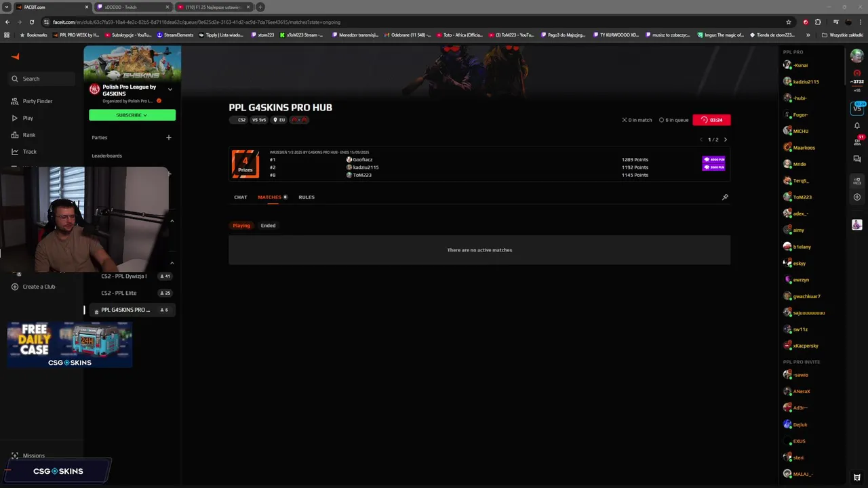This screenshot has height=488, width=868.
Task: Switch to the MATCHES tab
Action: pyautogui.click(x=273, y=197)
